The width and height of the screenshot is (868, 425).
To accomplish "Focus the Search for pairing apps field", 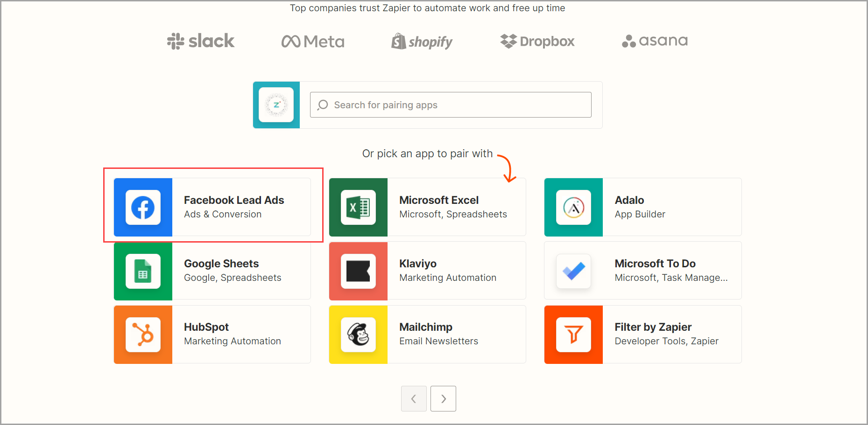I will pos(451,105).
